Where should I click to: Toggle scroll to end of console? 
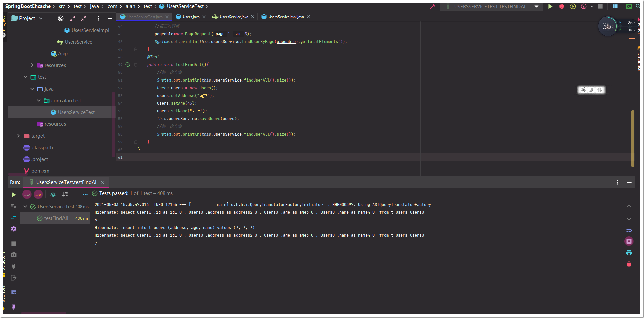point(629,241)
